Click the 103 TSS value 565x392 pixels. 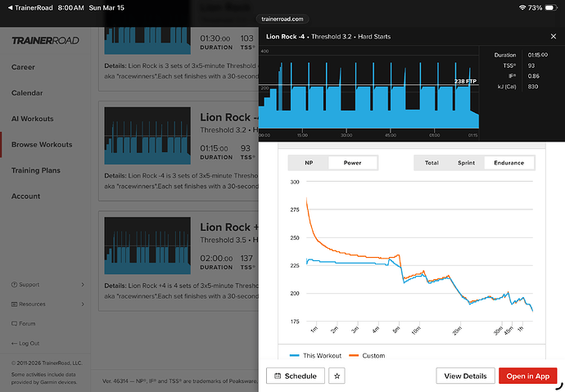point(246,38)
